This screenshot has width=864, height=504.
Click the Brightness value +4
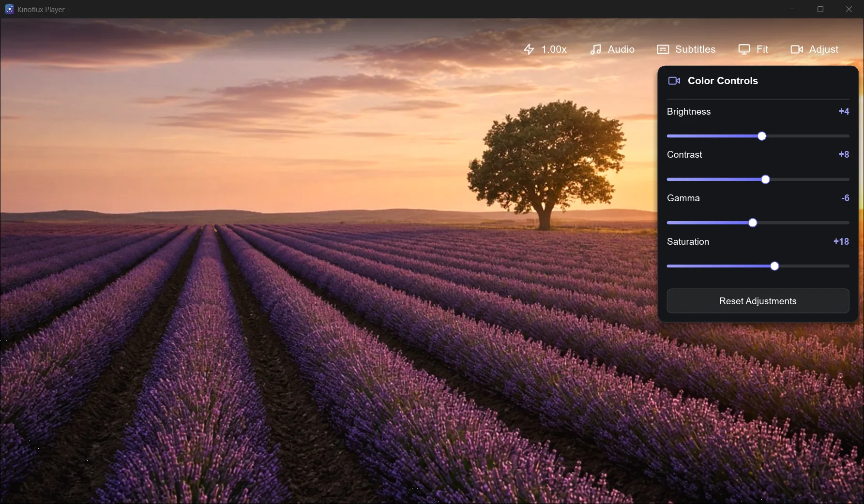click(x=844, y=111)
